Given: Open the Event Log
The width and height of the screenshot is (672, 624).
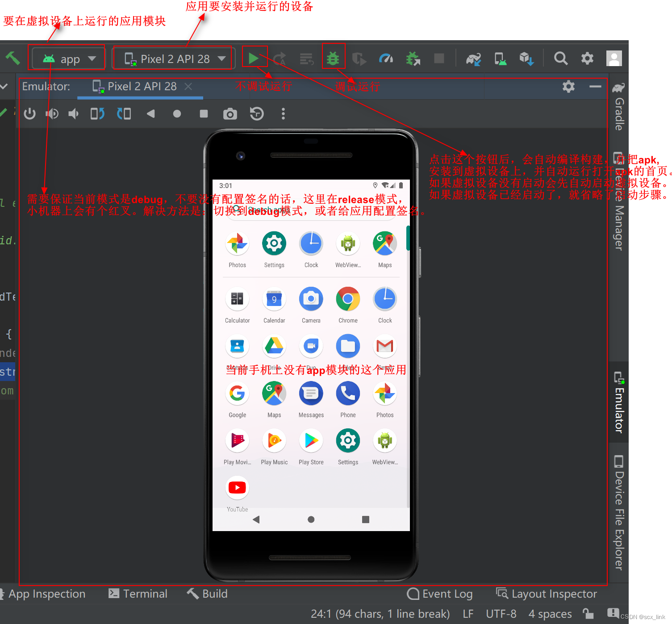Looking at the screenshot, I should (440, 594).
